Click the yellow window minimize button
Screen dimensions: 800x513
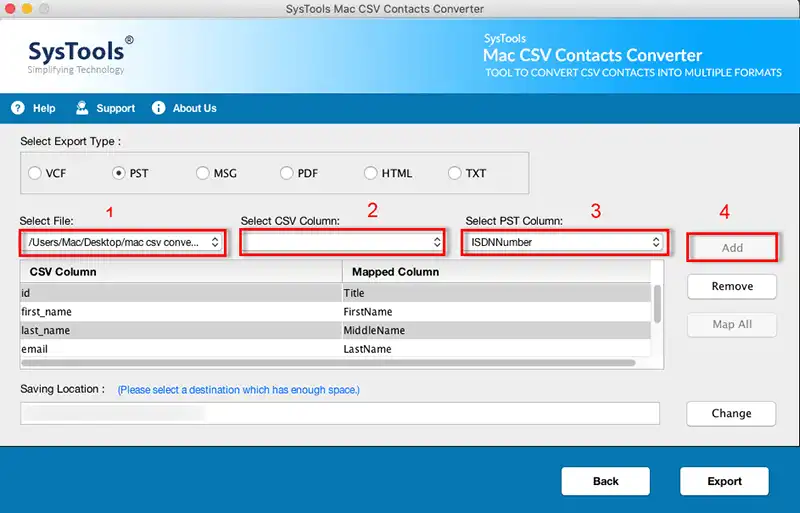coord(27,9)
